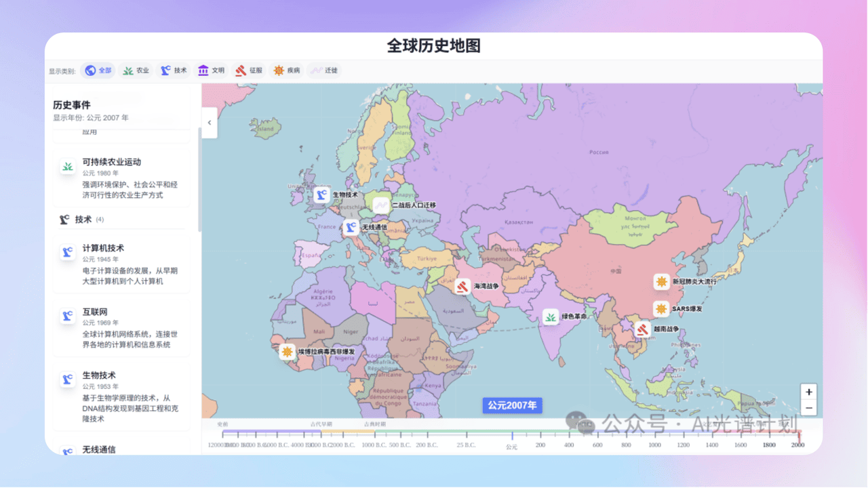Select the SARS爆发 map marker icon

(x=661, y=309)
